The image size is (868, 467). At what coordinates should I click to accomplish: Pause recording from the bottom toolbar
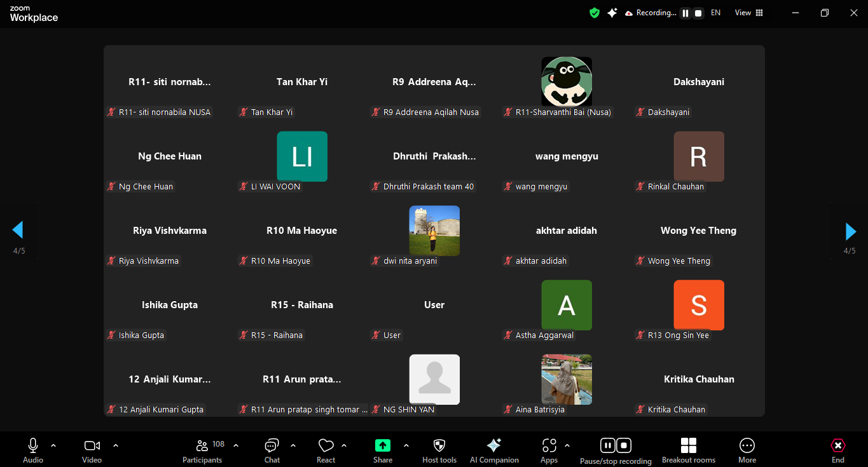(607, 445)
